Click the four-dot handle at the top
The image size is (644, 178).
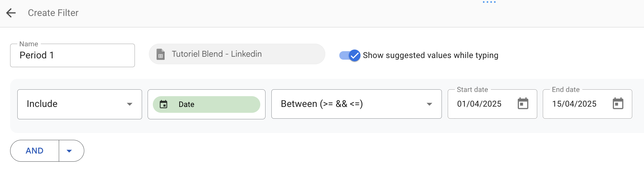pyautogui.click(x=489, y=2)
